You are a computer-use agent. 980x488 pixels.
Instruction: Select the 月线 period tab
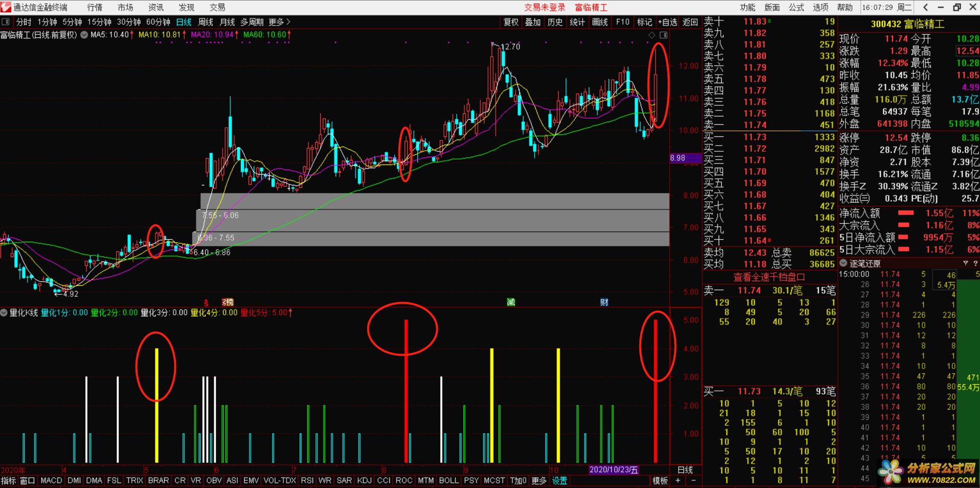[x=227, y=22]
